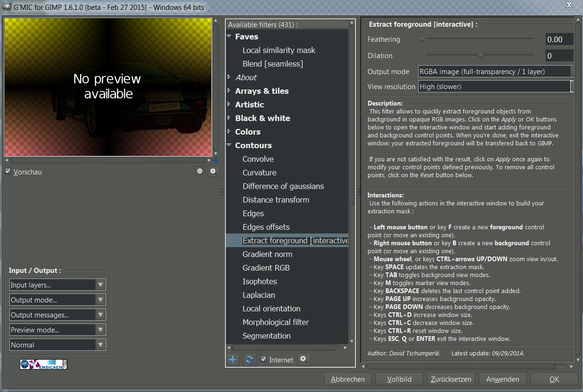Screen dimensions: 583x392
Task: Click the CNRS ENSICAEN logo
Action: (x=44, y=364)
